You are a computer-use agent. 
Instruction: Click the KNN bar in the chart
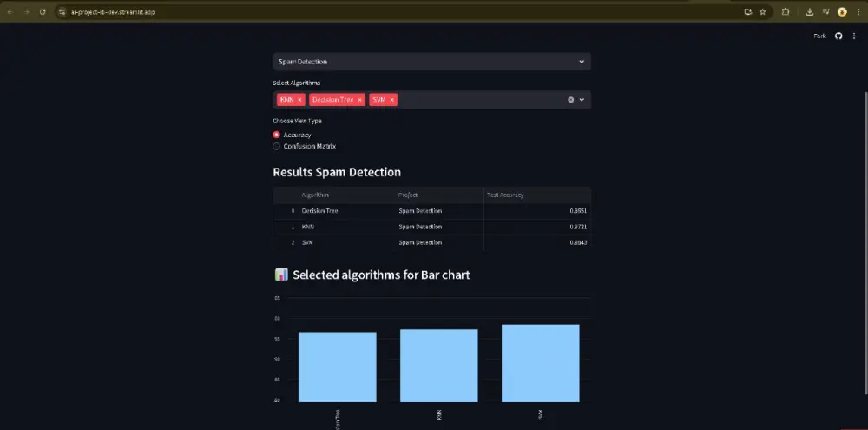tap(439, 366)
